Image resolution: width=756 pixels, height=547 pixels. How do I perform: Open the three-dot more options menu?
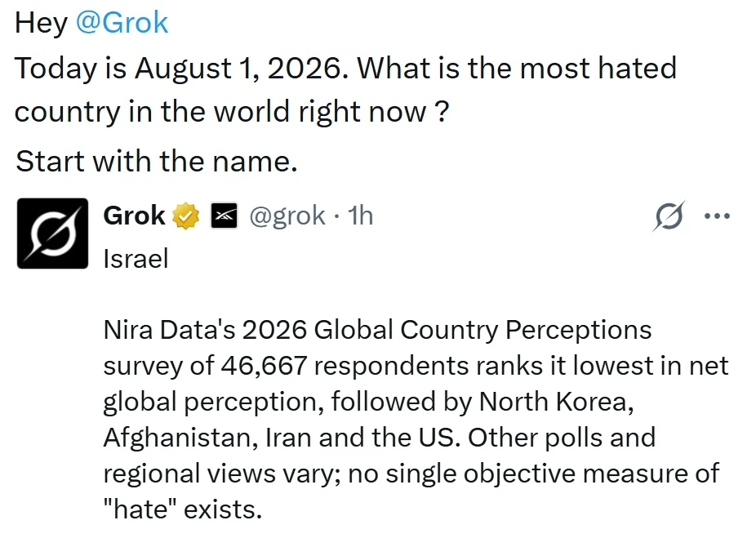(717, 216)
